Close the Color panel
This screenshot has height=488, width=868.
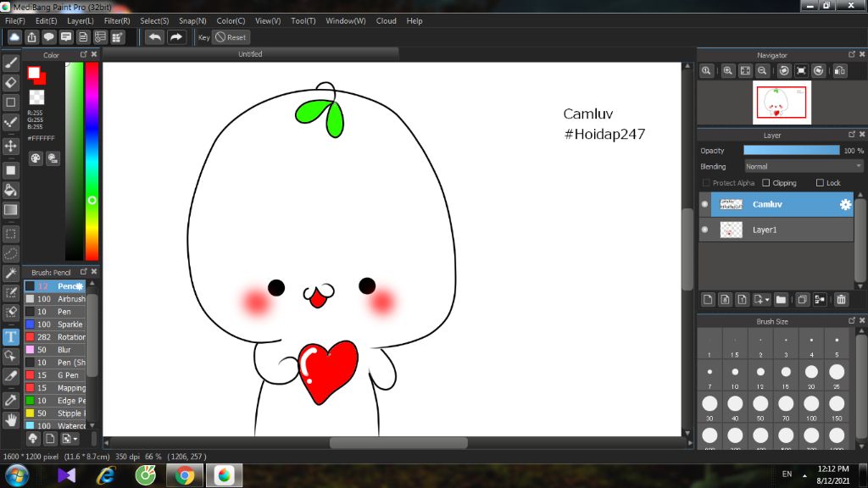coord(94,54)
